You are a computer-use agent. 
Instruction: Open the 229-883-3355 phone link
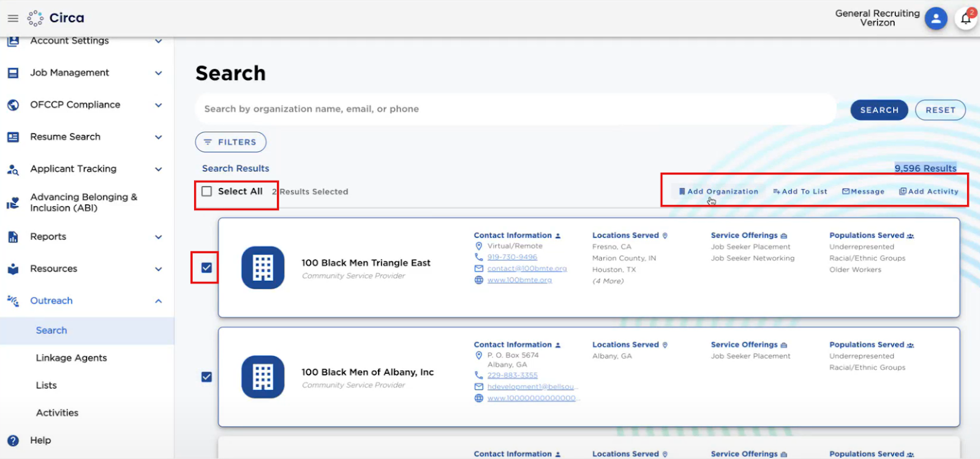513,375
